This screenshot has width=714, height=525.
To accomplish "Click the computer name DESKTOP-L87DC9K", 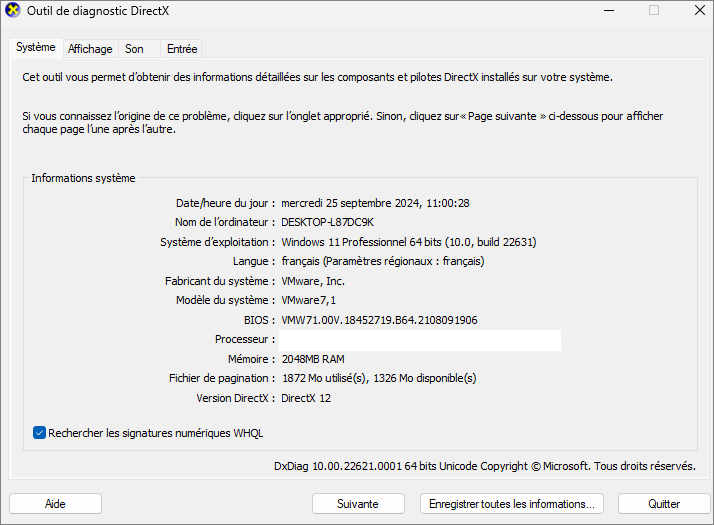I will pyautogui.click(x=327, y=223).
